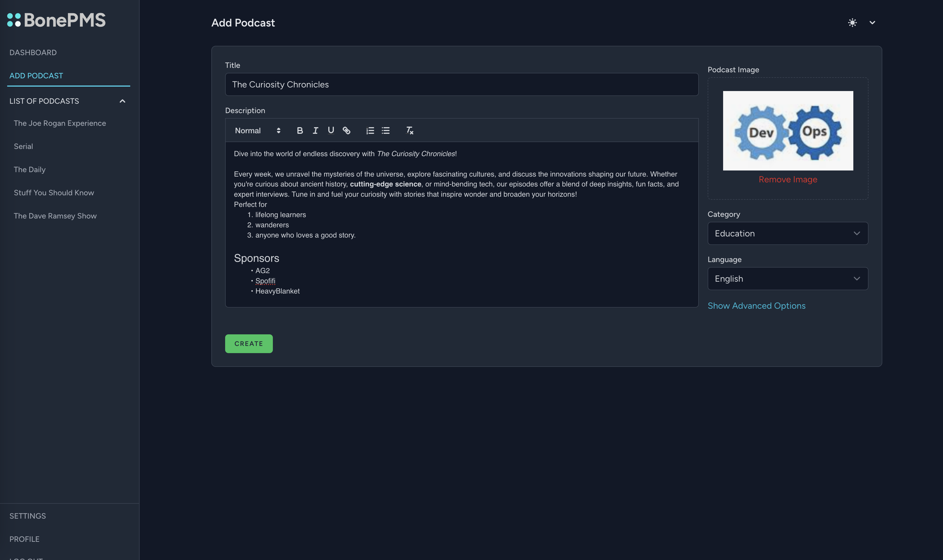Apply italic formatting in editor toolbar
This screenshot has height=560, width=943.
coord(315,130)
